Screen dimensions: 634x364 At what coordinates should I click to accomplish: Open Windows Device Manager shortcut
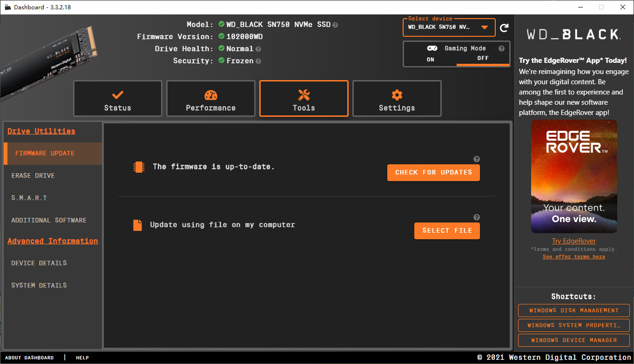tap(574, 340)
